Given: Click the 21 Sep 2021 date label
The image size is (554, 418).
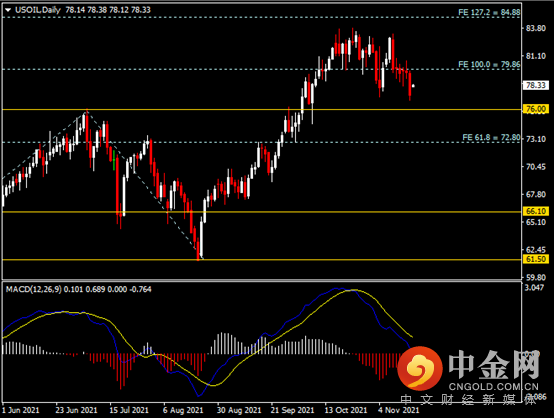Looking at the screenshot, I should (x=293, y=410).
